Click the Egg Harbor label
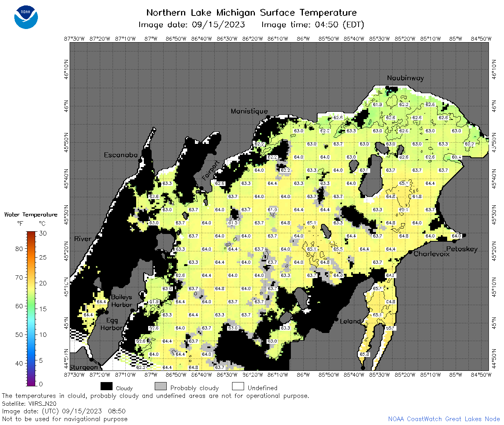This screenshot has height=425, width=504. pyautogui.click(x=112, y=324)
